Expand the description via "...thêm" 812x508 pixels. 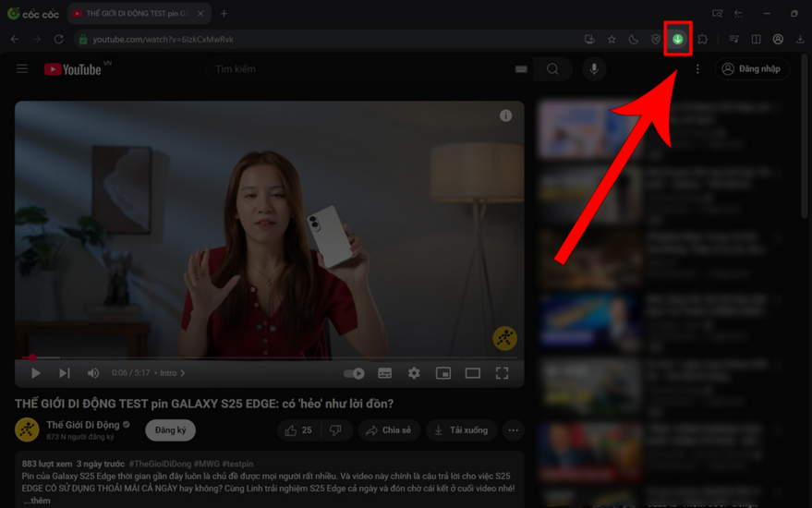(x=39, y=500)
